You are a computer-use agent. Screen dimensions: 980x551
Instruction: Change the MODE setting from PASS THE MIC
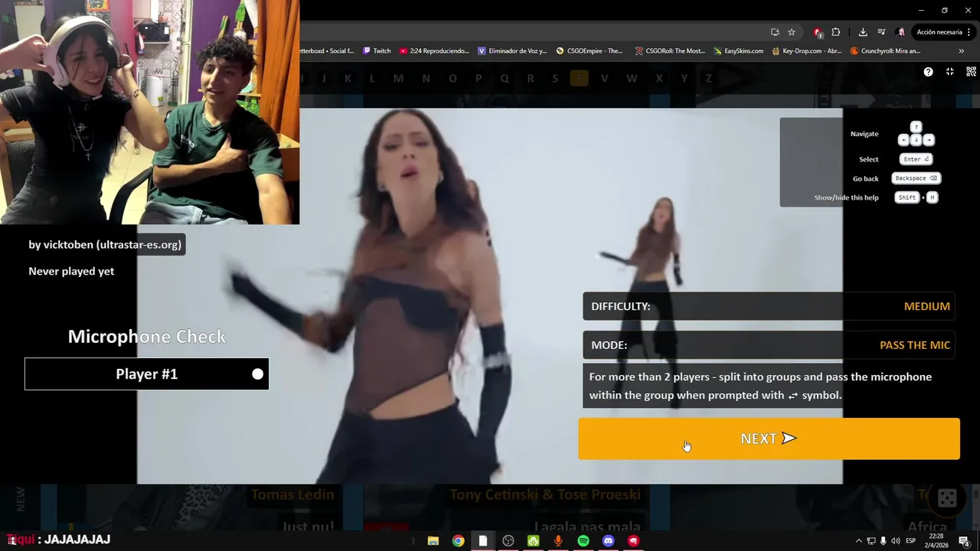pyautogui.click(x=769, y=345)
